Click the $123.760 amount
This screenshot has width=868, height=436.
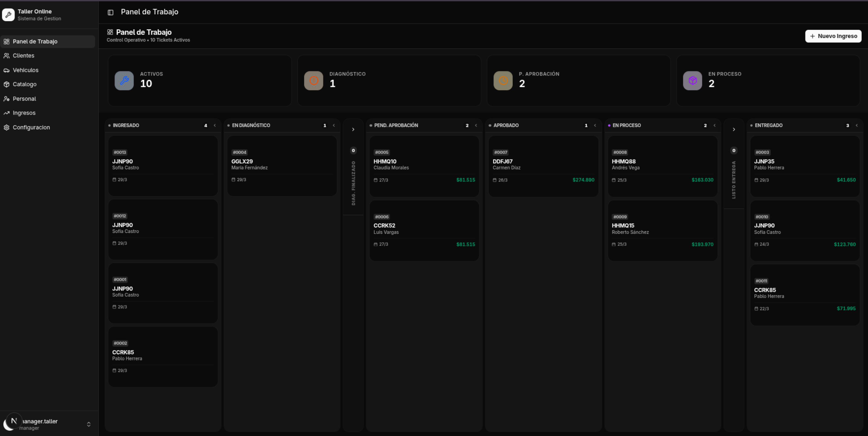844,244
